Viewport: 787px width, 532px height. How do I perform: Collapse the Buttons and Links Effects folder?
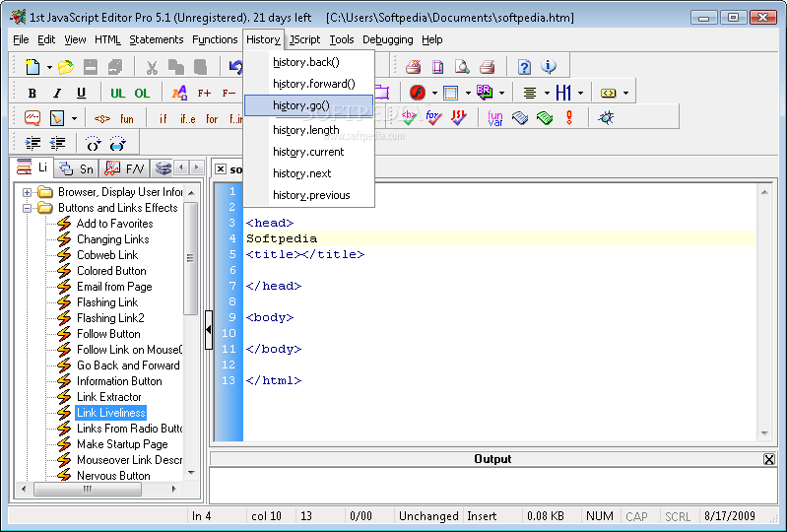pyautogui.click(x=28, y=208)
